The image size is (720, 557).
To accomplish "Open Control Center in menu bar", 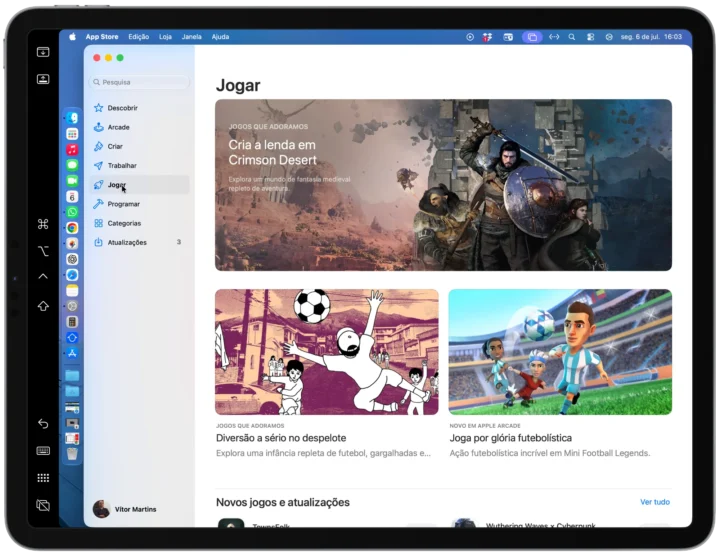I will [591, 37].
